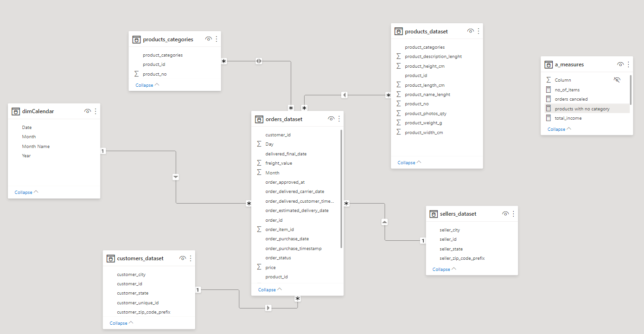Click the products_dataset table header icon
The image size is (644, 334).
tap(399, 32)
